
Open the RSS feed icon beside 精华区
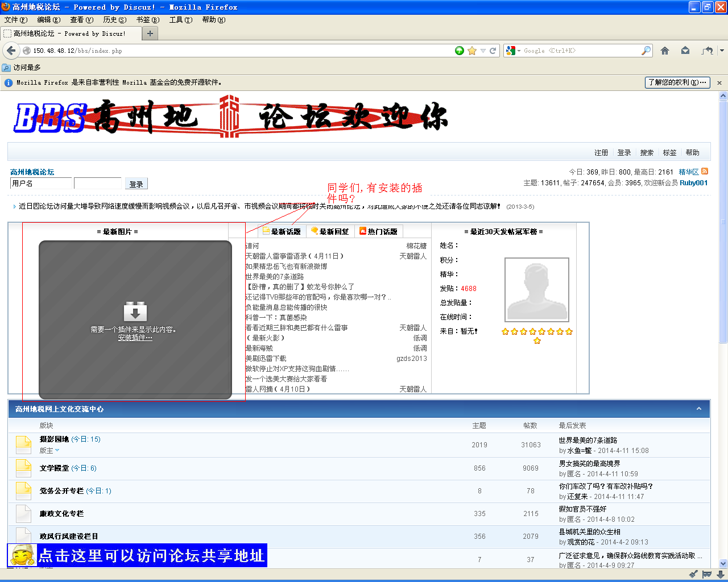click(705, 171)
